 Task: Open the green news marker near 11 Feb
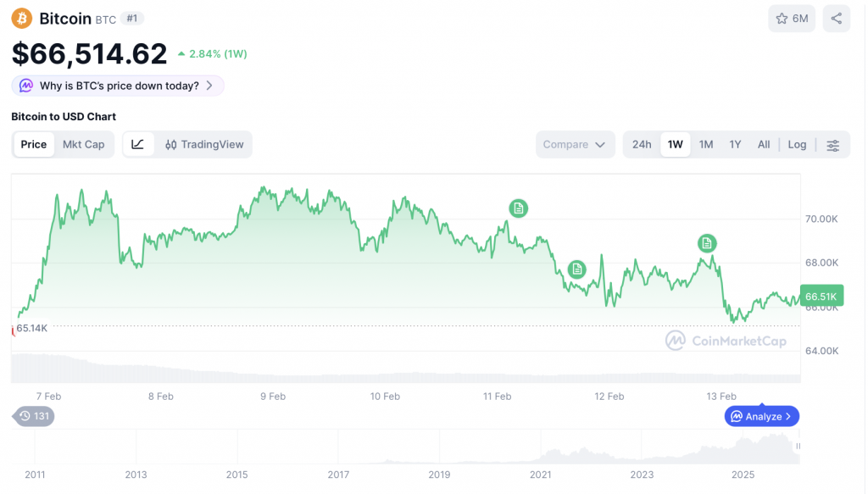click(x=518, y=208)
